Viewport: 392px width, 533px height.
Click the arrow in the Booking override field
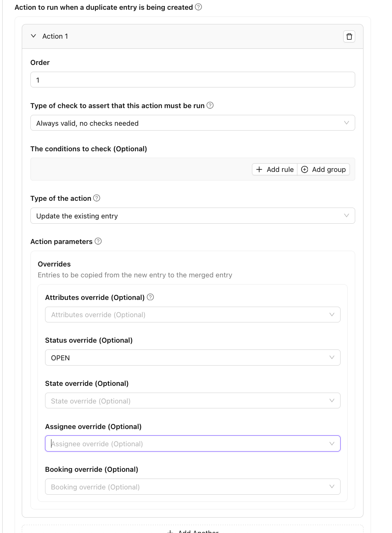[x=332, y=487]
